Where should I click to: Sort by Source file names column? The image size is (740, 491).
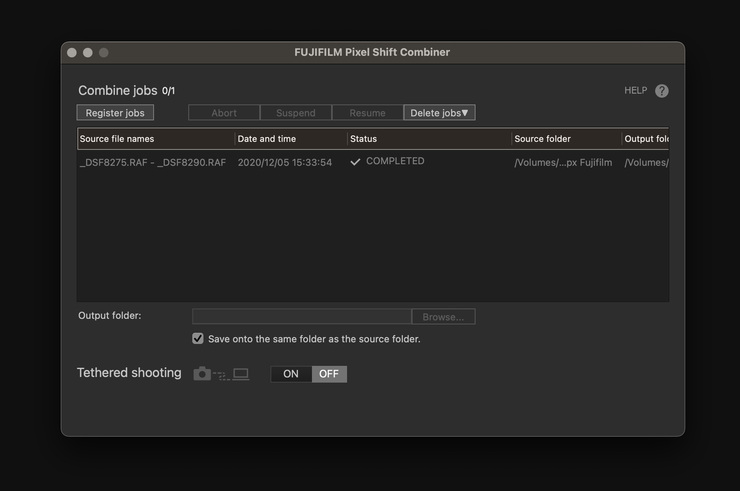tap(156, 139)
